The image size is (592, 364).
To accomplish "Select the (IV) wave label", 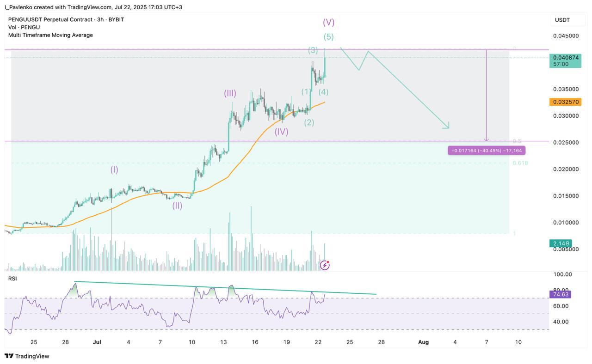I will 281,132.
